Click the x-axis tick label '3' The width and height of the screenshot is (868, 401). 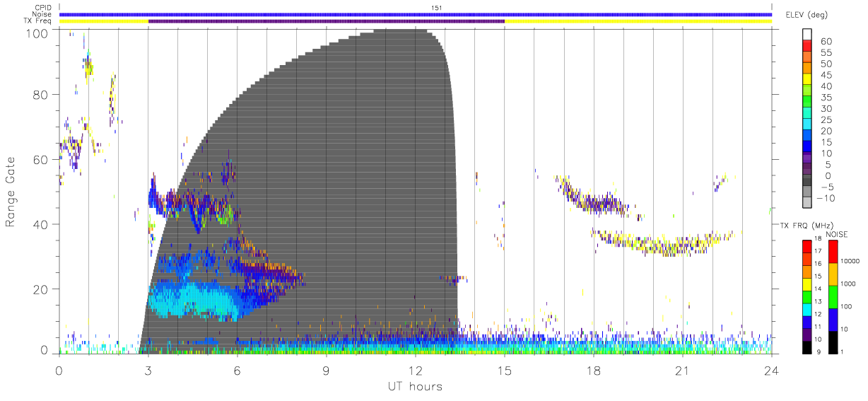[x=148, y=370]
